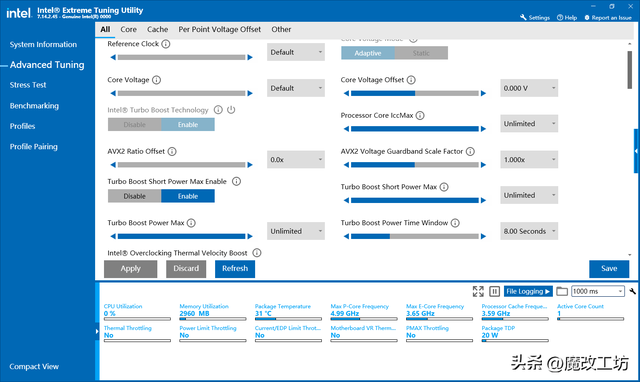
Task: Click info icon for Turbo Boost Power Time Window
Action: point(455,223)
